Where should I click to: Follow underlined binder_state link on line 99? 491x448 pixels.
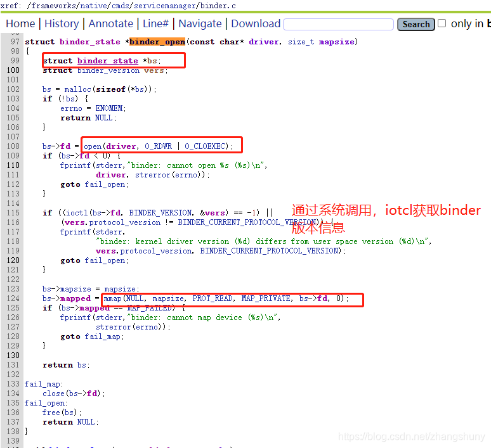(x=108, y=61)
